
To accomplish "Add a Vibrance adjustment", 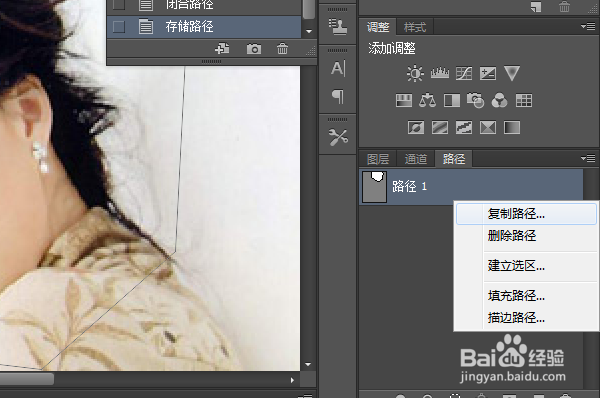I will [512, 73].
